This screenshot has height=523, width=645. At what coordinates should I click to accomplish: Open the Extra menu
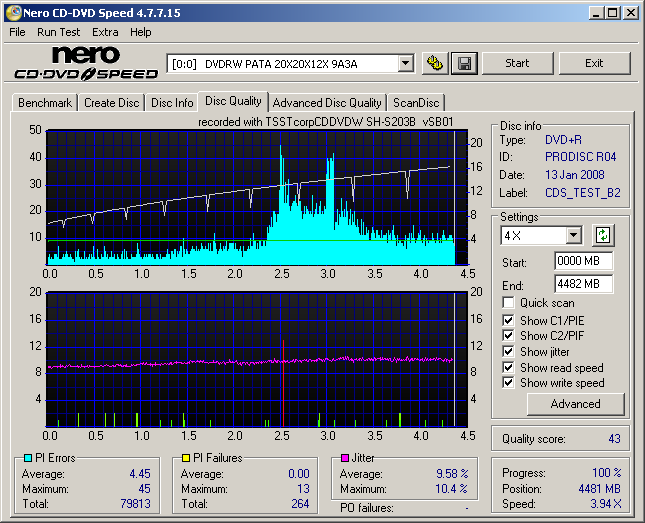[105, 32]
